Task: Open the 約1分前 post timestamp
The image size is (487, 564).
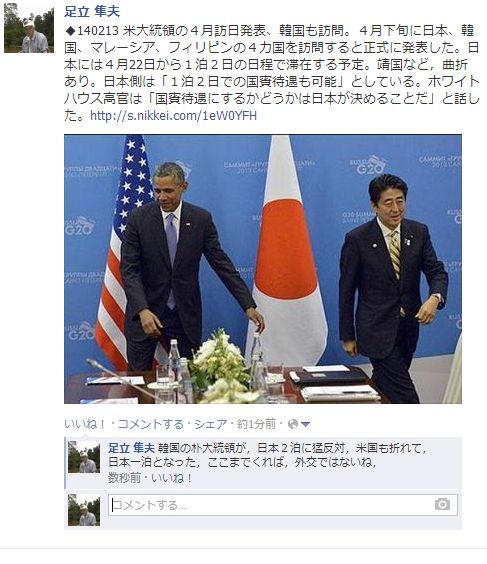Action: coord(256,424)
